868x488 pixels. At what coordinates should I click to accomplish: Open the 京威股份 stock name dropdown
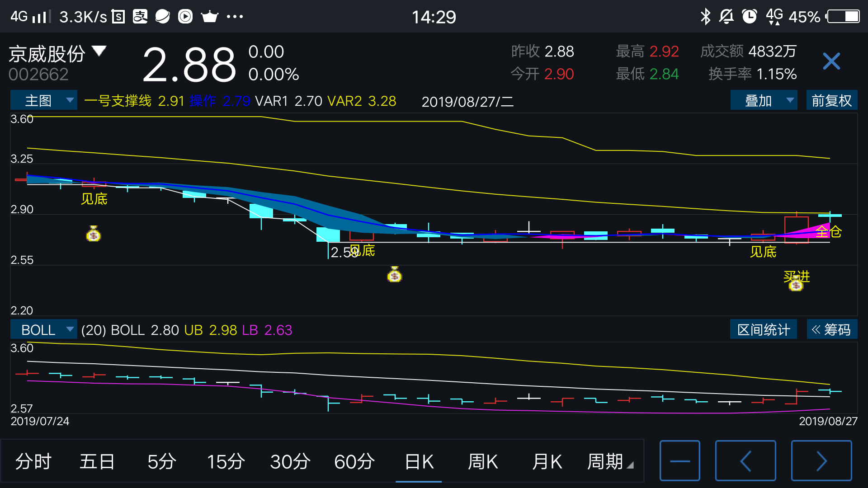pyautogui.click(x=58, y=54)
